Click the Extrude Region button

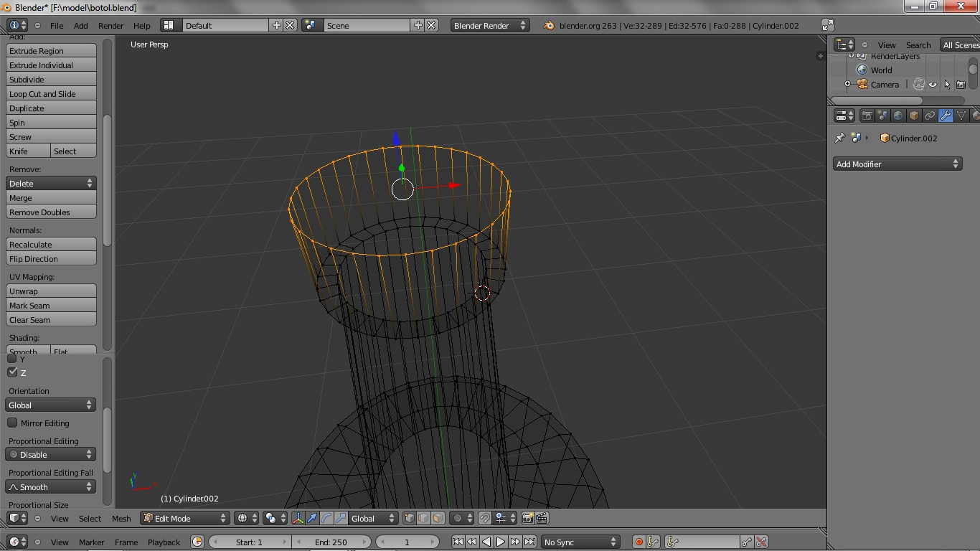[51, 50]
